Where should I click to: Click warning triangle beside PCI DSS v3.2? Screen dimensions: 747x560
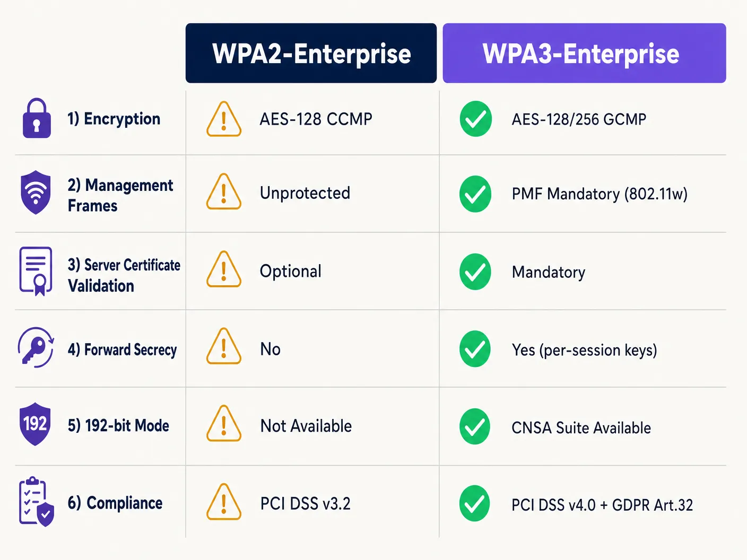click(224, 502)
